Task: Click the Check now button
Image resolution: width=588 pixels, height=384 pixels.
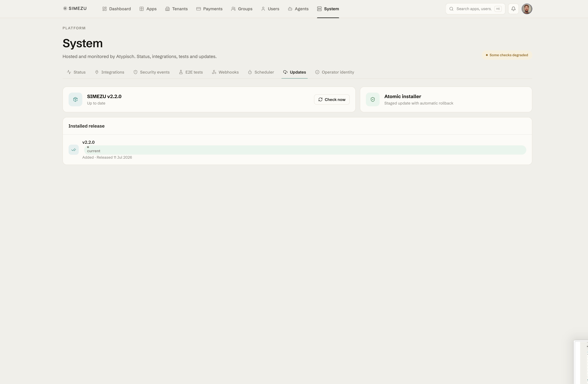Action: (x=332, y=99)
